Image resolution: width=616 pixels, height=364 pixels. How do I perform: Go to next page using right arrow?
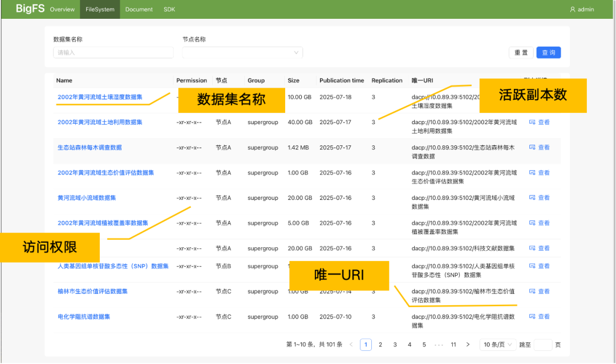point(468,345)
